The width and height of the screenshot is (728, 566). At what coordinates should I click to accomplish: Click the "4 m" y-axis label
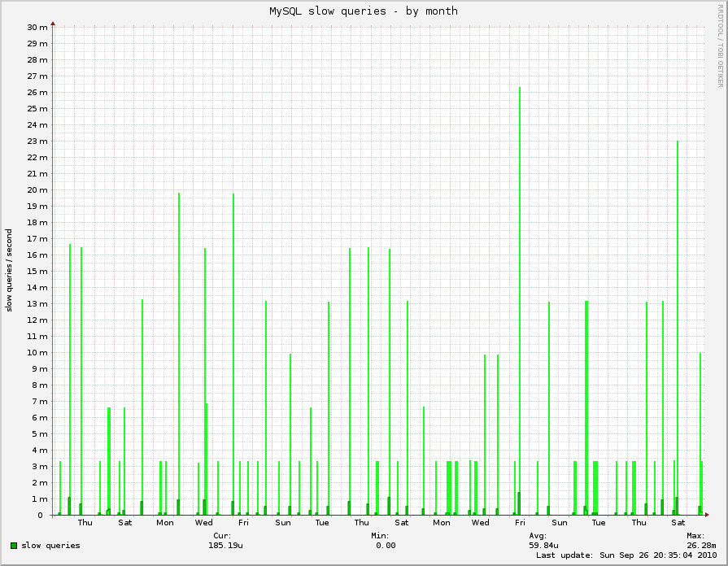[x=40, y=450]
